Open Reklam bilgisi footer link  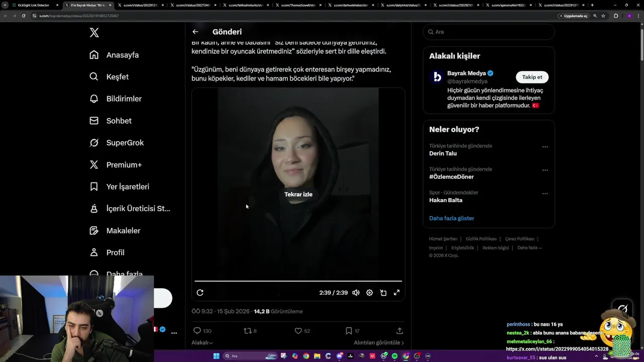496,248
